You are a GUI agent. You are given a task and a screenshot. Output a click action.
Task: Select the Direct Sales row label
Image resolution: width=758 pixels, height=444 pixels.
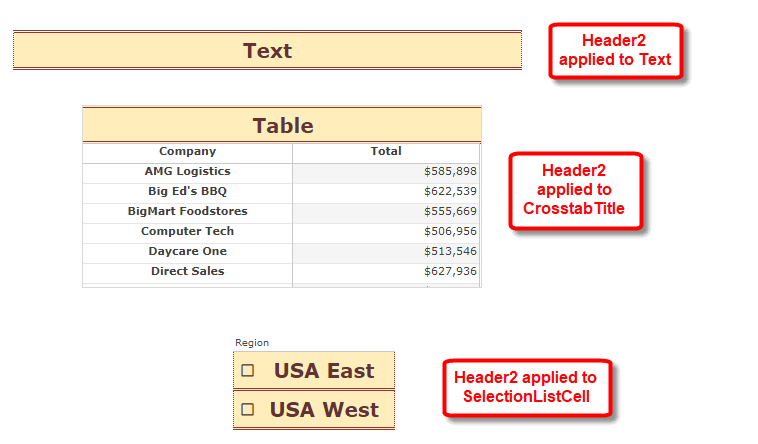click(187, 271)
